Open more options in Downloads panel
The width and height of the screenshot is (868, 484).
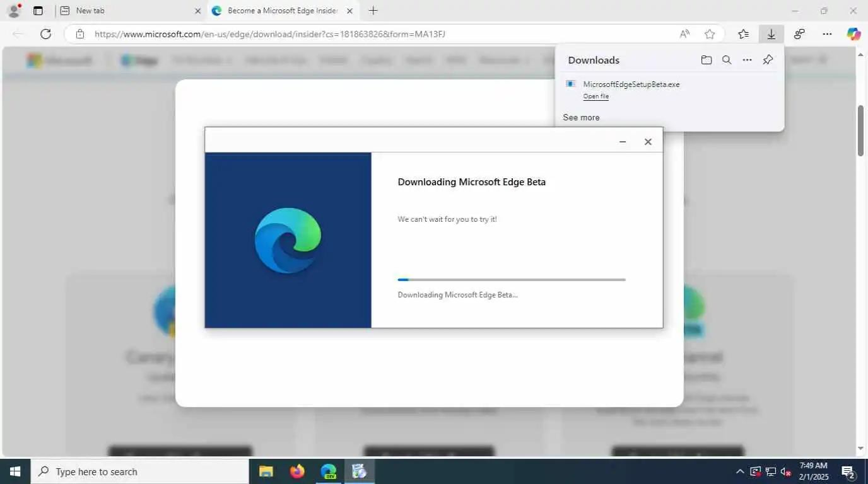click(x=747, y=60)
